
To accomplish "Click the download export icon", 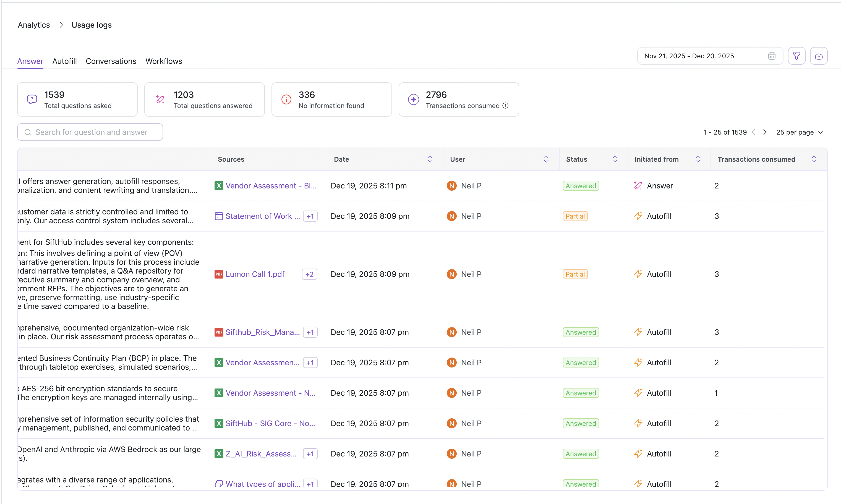I will point(818,56).
